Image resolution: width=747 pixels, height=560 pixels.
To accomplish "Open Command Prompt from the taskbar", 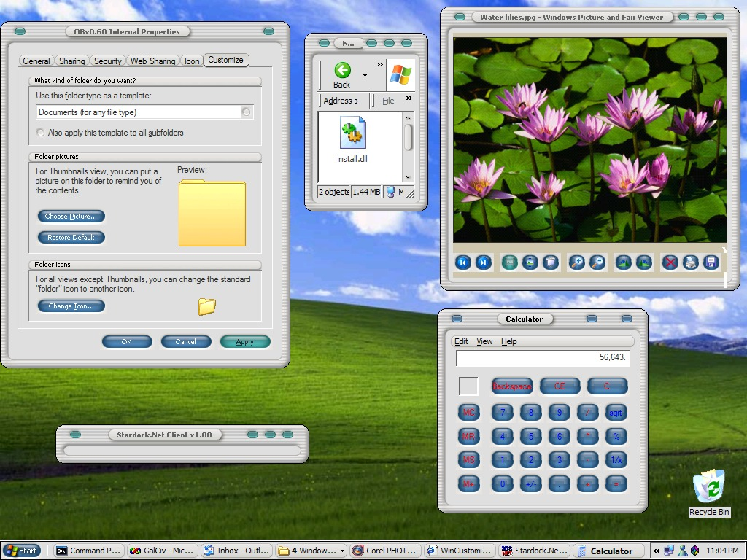I will [x=88, y=551].
